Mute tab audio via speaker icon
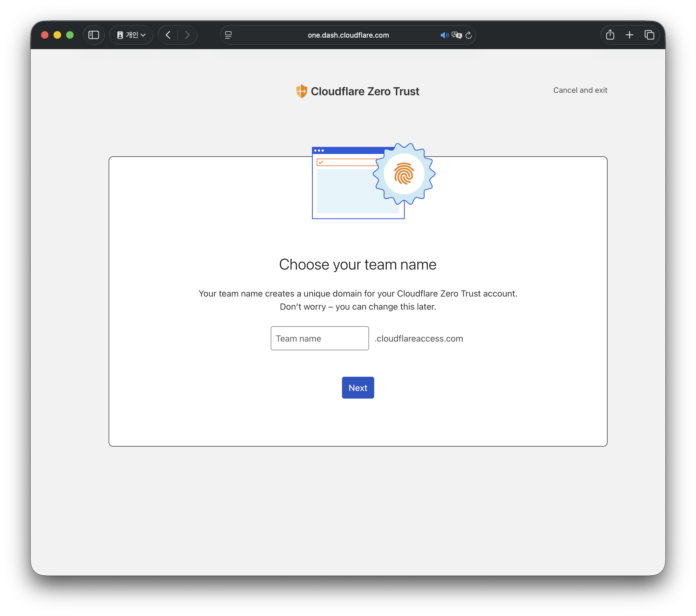696x616 pixels. [444, 35]
